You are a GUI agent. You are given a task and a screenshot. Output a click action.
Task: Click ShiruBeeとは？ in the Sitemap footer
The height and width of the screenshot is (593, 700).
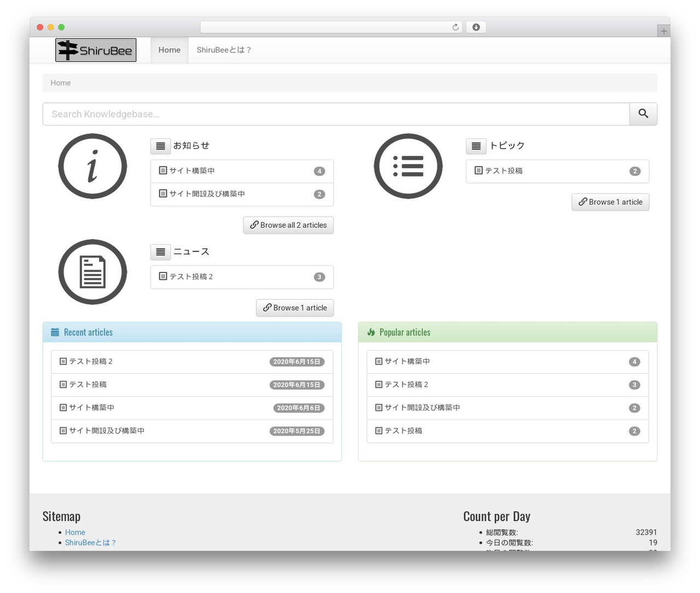point(90,543)
